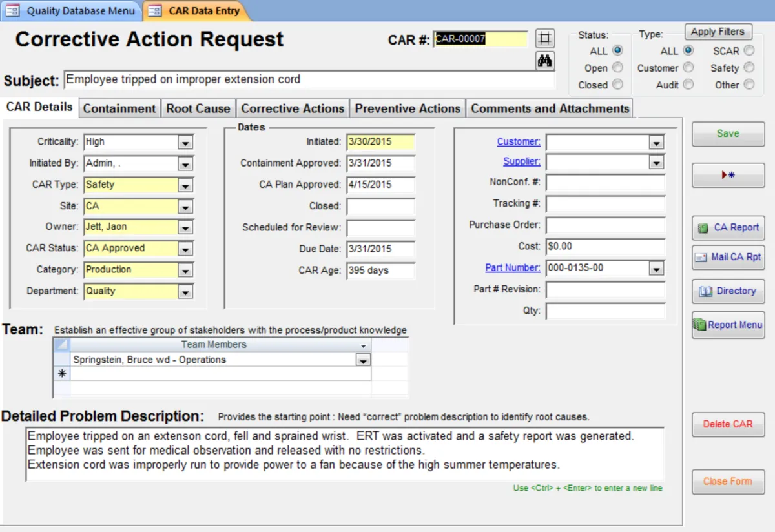Screen dimensions: 775x532
Task: Follow the Supplier link label
Action: [522, 161]
